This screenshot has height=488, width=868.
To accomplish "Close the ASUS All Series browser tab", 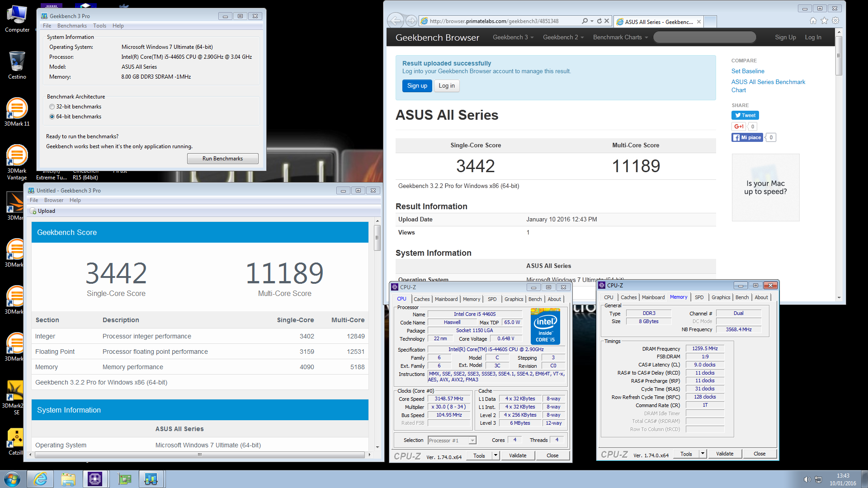I will (699, 22).
